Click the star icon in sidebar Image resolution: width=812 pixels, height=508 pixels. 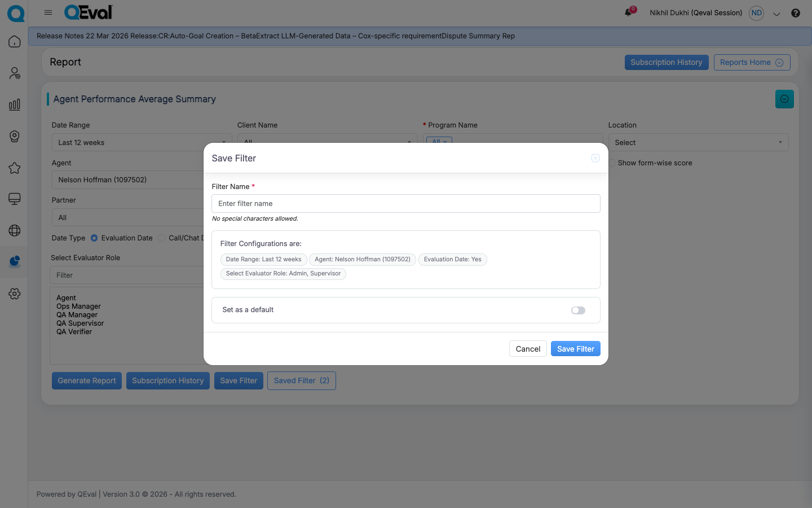pyautogui.click(x=15, y=168)
